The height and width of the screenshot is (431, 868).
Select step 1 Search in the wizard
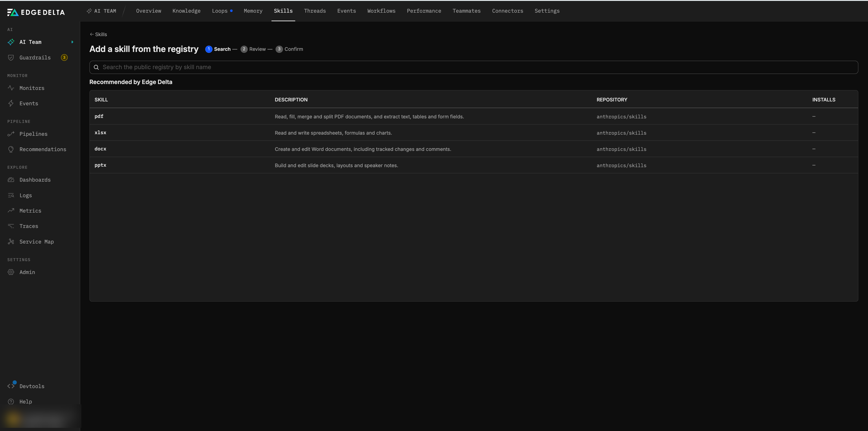[x=218, y=49]
